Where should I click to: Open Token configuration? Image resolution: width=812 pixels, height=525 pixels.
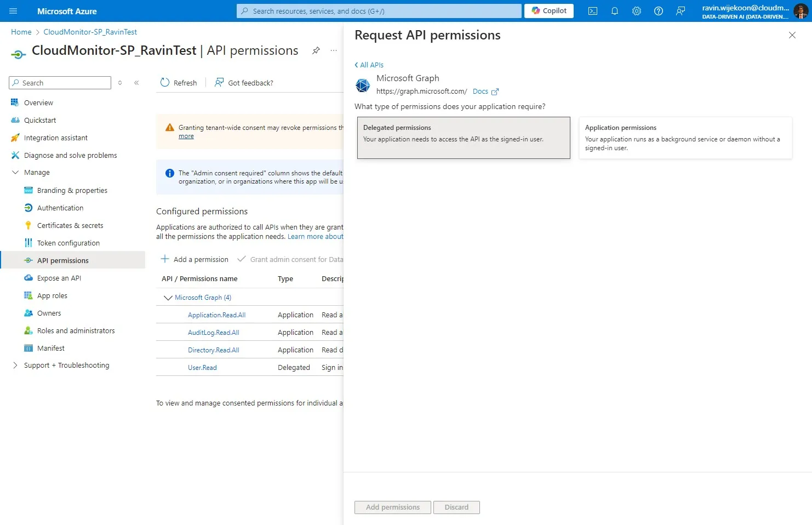(68, 243)
